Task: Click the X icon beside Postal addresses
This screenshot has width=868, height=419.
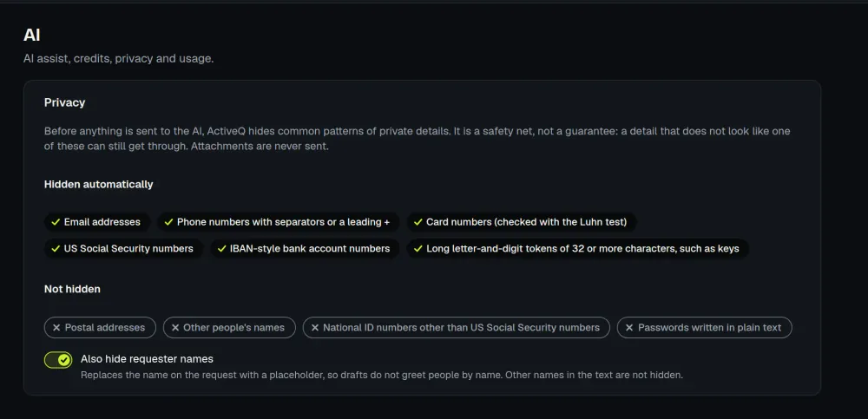Action: [56, 328]
